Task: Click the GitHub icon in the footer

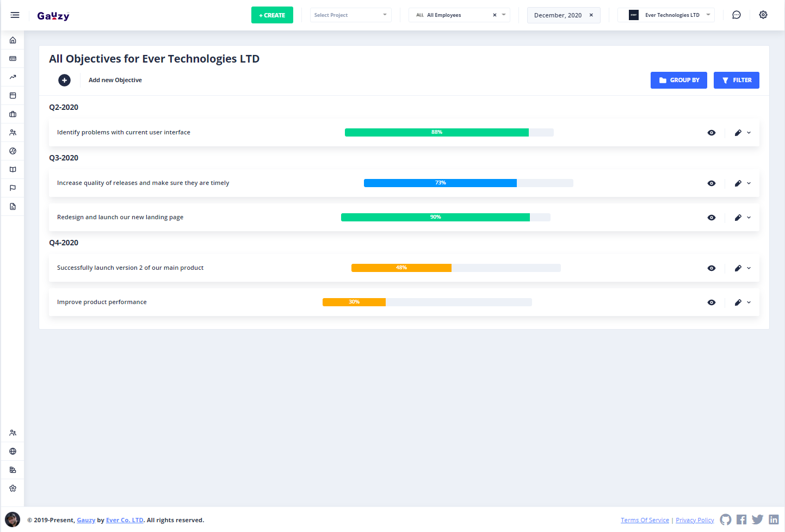Action: click(x=725, y=519)
